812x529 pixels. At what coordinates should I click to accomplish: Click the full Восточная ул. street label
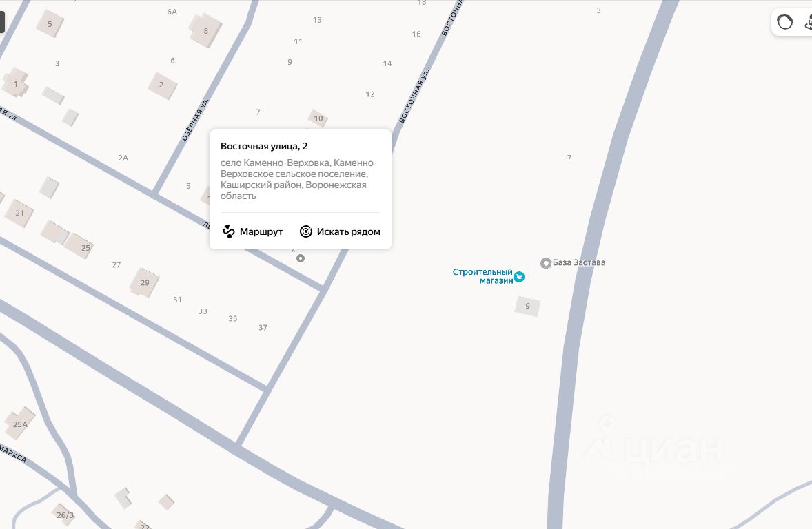414,96
